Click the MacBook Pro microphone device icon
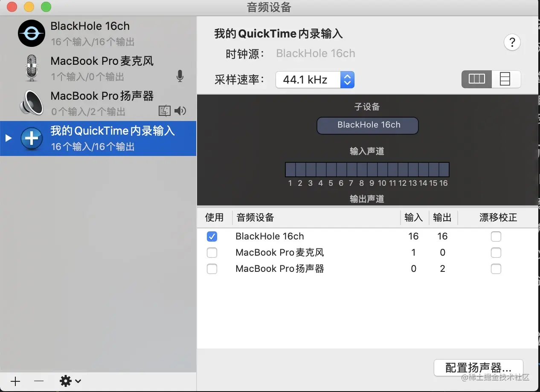Viewport: 540px width, 392px height. point(31,68)
